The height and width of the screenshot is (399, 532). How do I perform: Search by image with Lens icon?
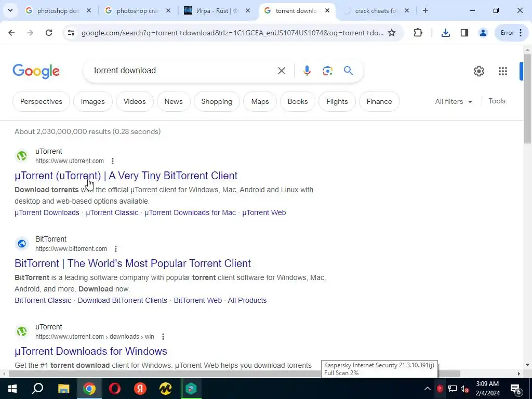(328, 71)
